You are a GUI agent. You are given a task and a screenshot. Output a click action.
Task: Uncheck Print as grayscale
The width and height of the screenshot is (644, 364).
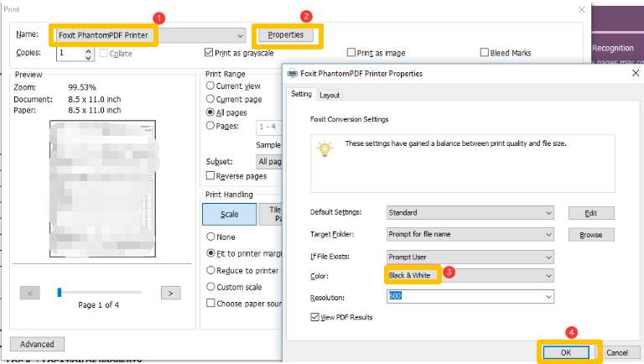pos(209,53)
